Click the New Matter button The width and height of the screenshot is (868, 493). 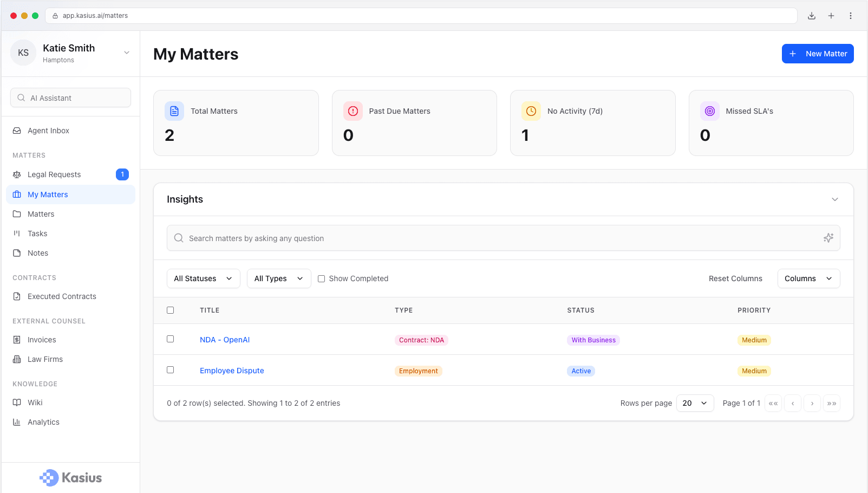818,54
